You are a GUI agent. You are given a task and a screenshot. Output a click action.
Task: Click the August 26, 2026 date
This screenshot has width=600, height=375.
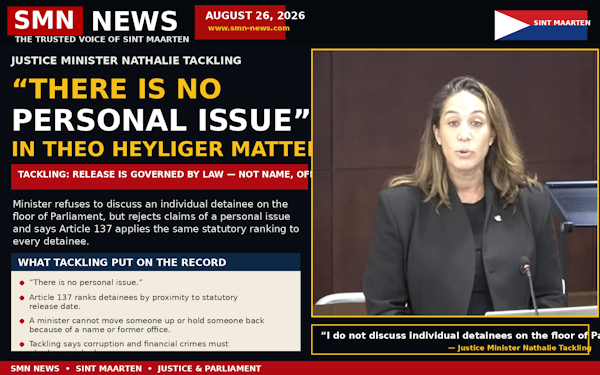(255, 16)
